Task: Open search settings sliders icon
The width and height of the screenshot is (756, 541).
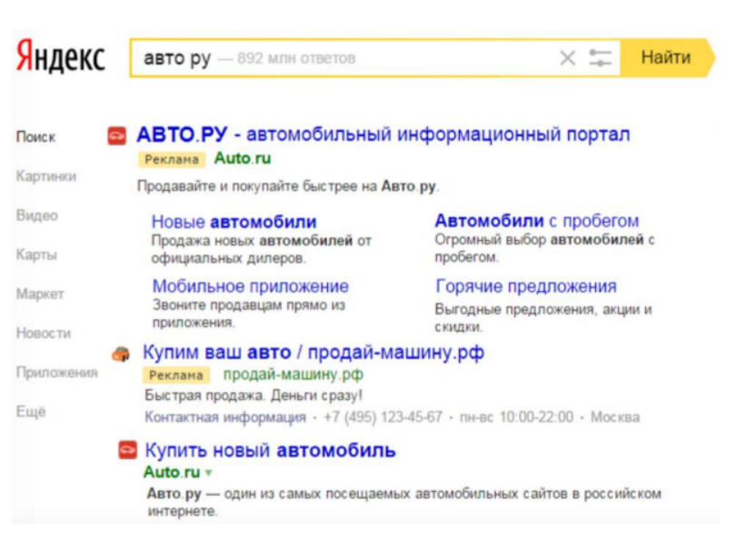Action: (600, 58)
